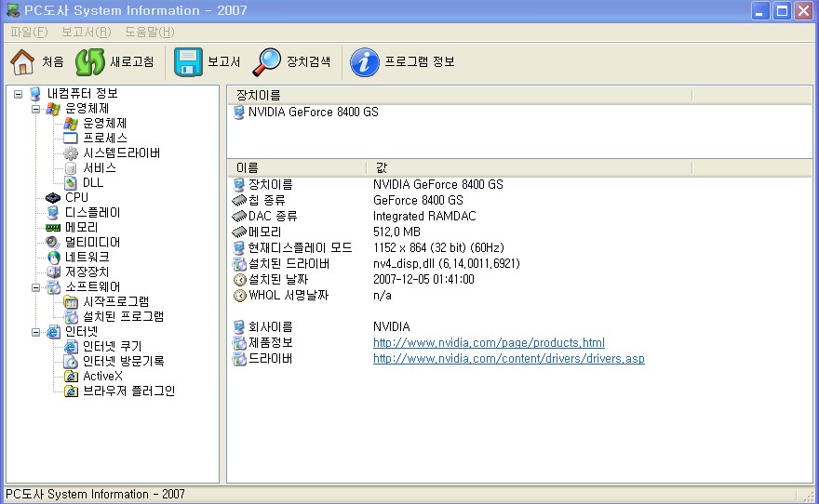This screenshot has height=504, width=819.
Task: Select the 소프트웨어 tree icon
Action: point(53,287)
